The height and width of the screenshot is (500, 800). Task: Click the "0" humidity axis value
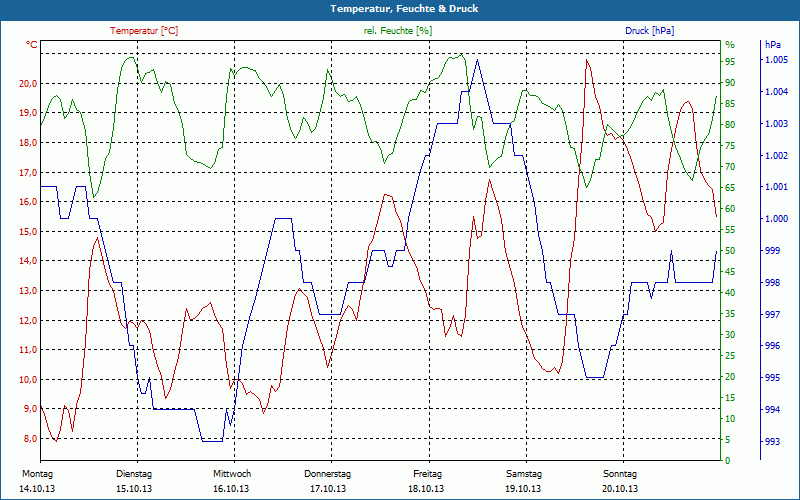point(728,460)
